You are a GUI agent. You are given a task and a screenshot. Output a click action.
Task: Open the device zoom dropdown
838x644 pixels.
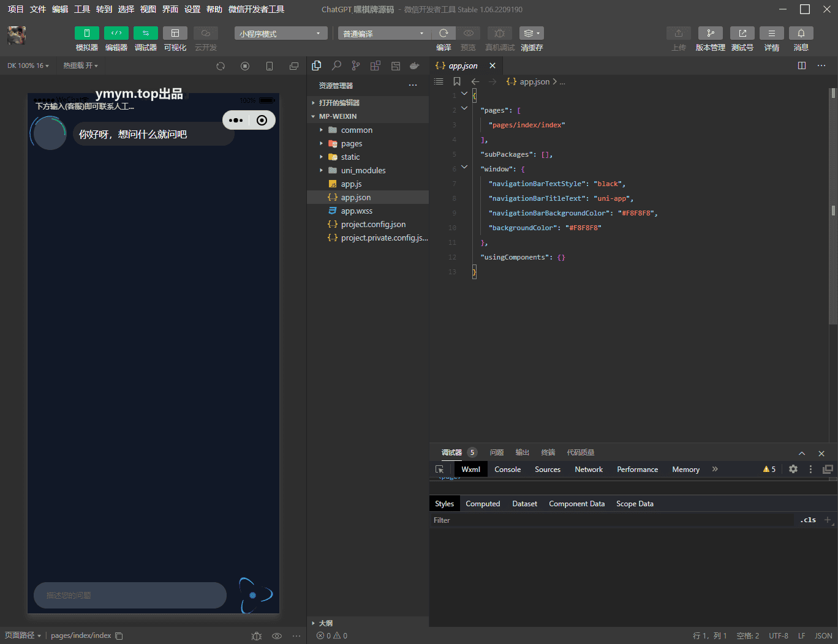[28, 66]
